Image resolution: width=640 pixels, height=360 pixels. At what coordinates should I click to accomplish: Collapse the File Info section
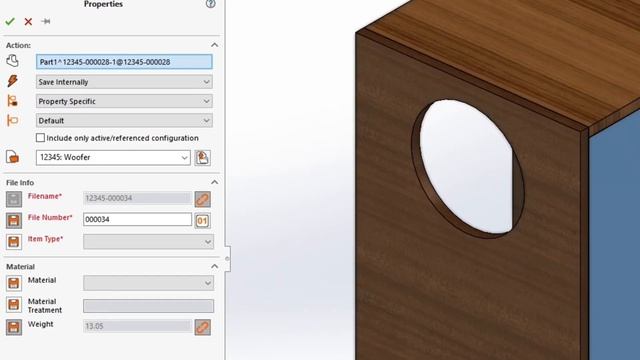(x=214, y=182)
